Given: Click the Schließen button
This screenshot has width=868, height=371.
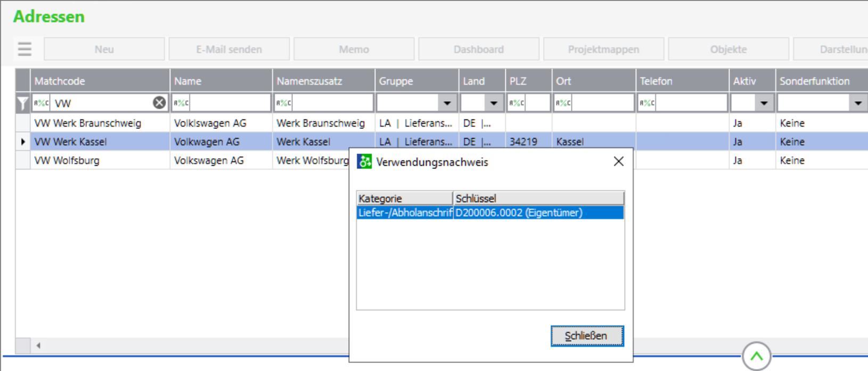Looking at the screenshot, I should [587, 336].
